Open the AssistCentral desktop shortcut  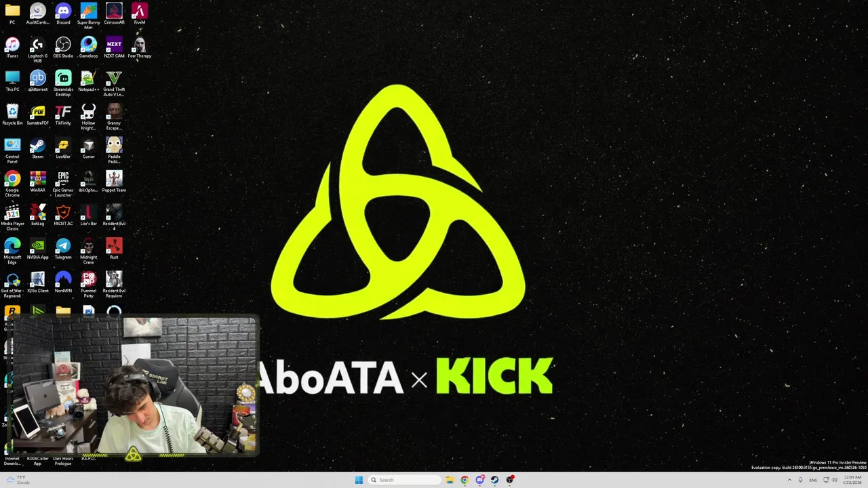tap(37, 14)
